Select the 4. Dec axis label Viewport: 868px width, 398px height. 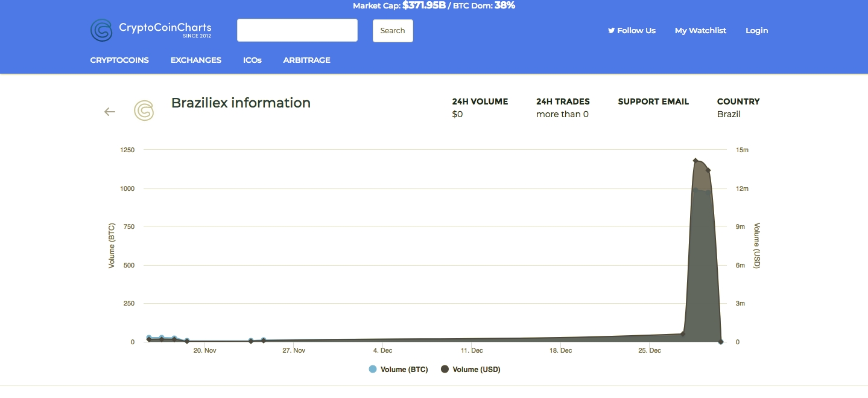tap(382, 350)
